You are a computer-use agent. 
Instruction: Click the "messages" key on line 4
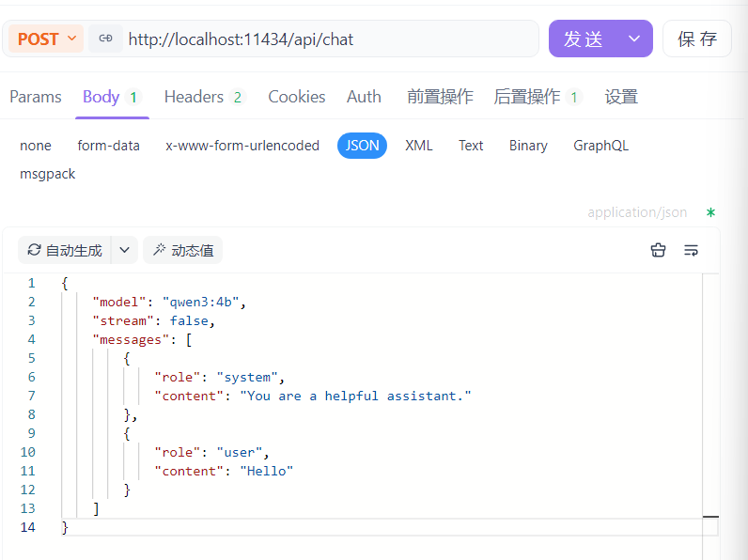click(131, 339)
